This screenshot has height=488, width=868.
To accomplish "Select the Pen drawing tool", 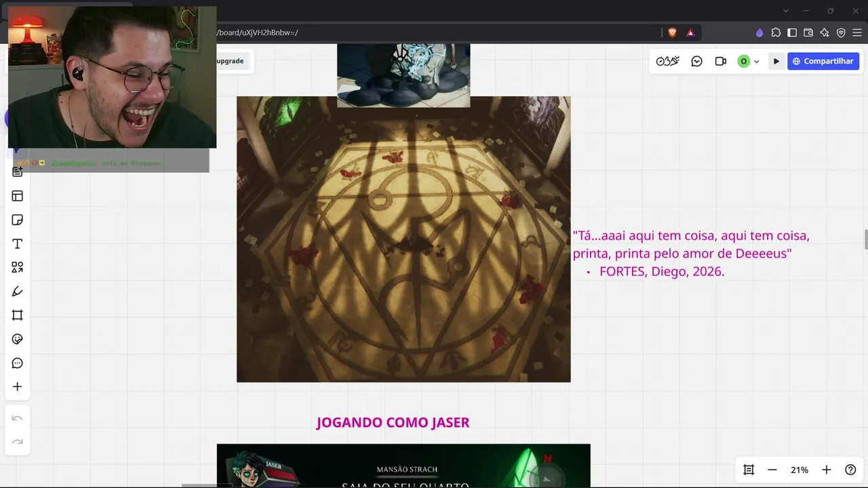I will pos(18,291).
